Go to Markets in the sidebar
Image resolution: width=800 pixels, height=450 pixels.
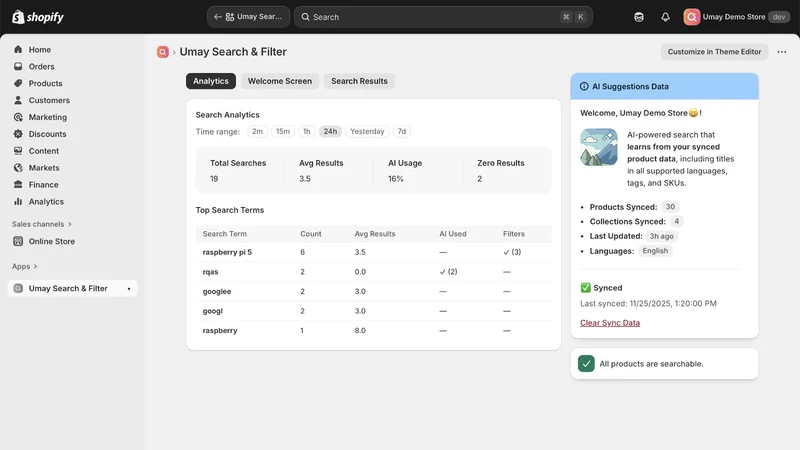44,167
